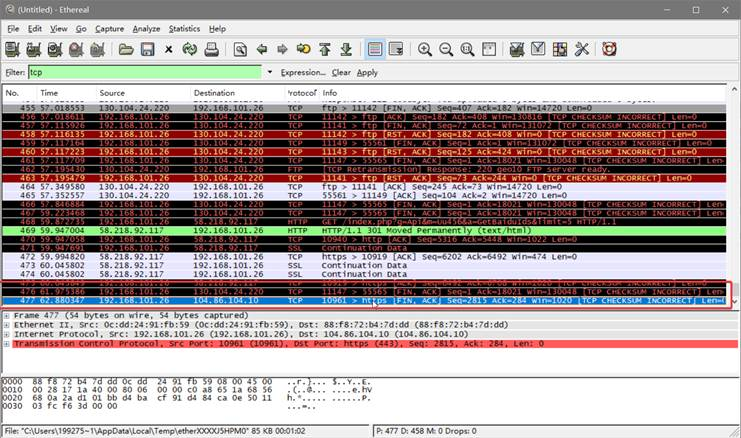Stop the running capture
This screenshot has height=438, width=741.
[x=76, y=49]
